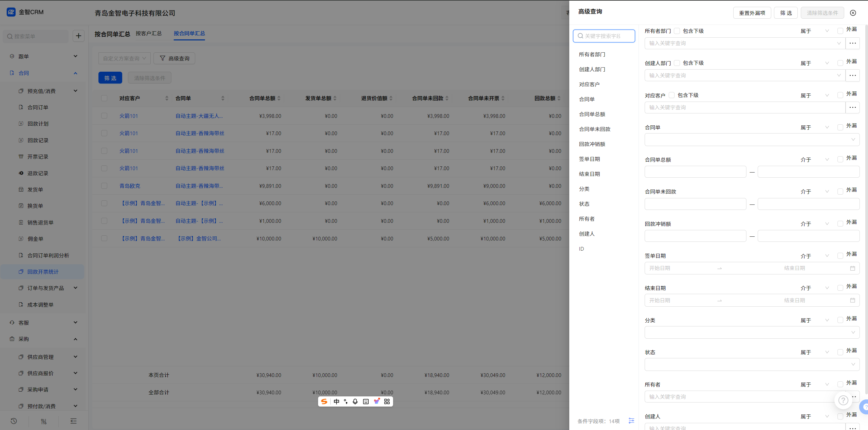Enable 外漏 checkbox for 合同单总额
This screenshot has height=430, width=868.
click(x=840, y=159)
